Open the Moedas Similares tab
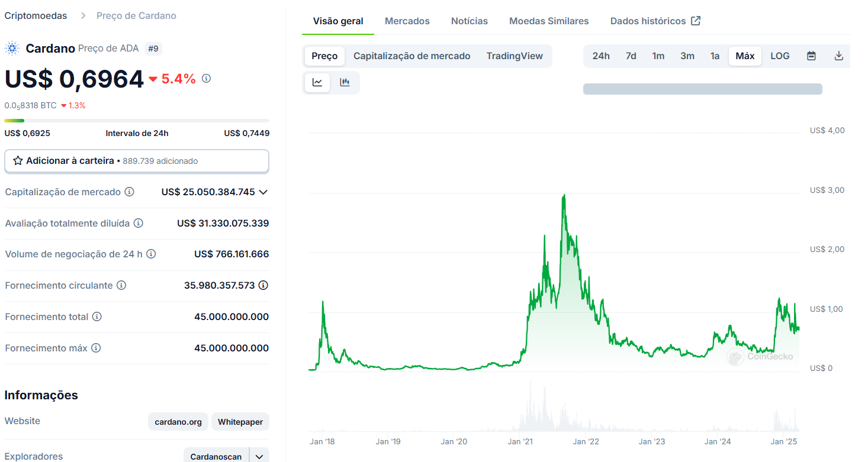 click(549, 21)
